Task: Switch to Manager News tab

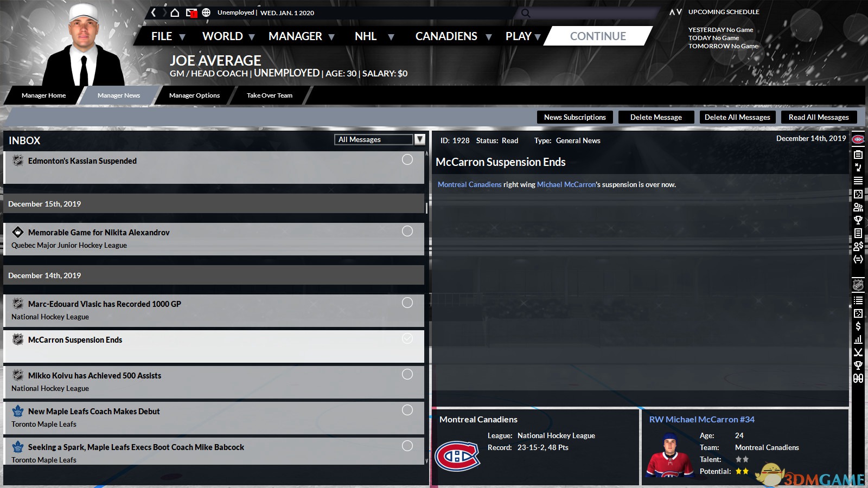Action: pyautogui.click(x=119, y=95)
